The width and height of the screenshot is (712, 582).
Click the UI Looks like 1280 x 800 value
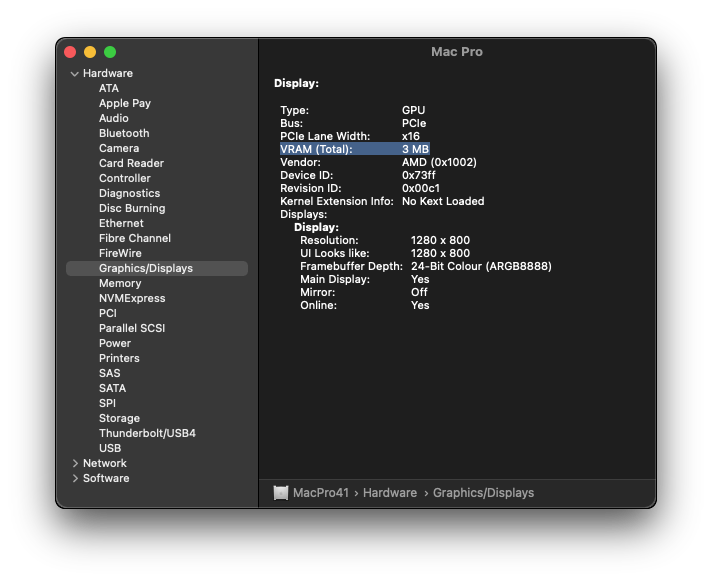(440, 253)
